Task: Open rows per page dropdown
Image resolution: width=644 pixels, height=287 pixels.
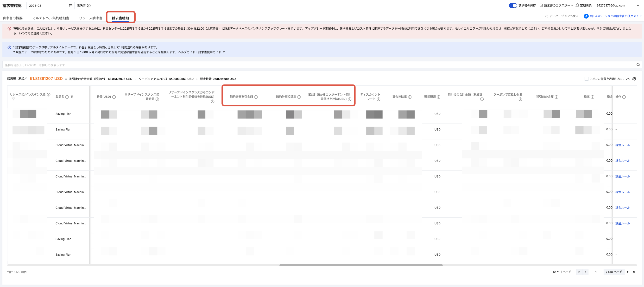Action: [x=556, y=272]
